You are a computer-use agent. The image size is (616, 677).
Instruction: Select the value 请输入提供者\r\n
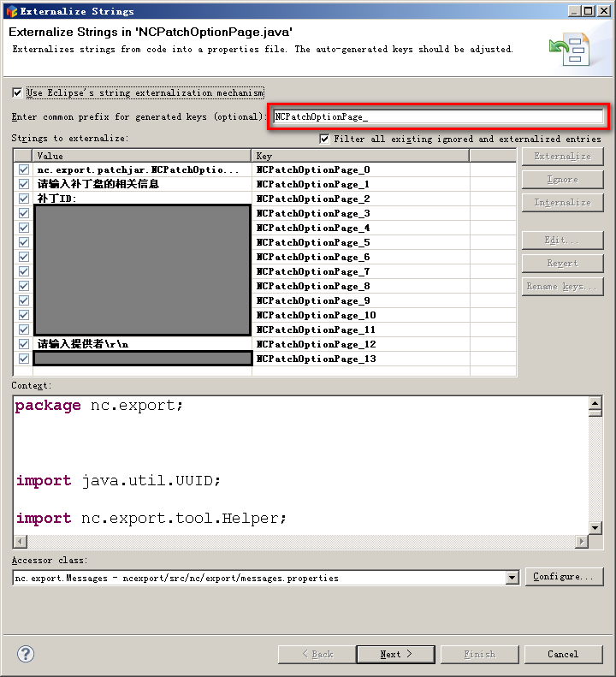pyautogui.click(x=83, y=344)
